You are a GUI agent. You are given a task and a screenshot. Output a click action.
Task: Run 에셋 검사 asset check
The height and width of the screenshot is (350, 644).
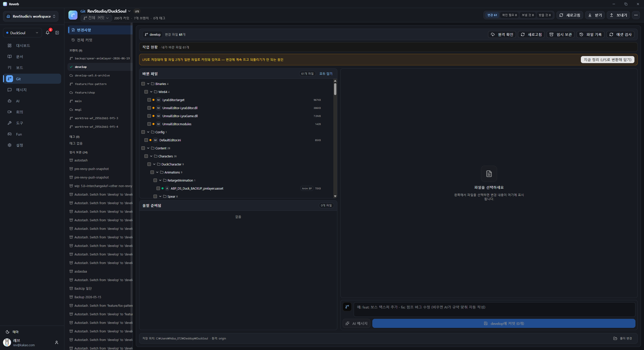(x=620, y=34)
